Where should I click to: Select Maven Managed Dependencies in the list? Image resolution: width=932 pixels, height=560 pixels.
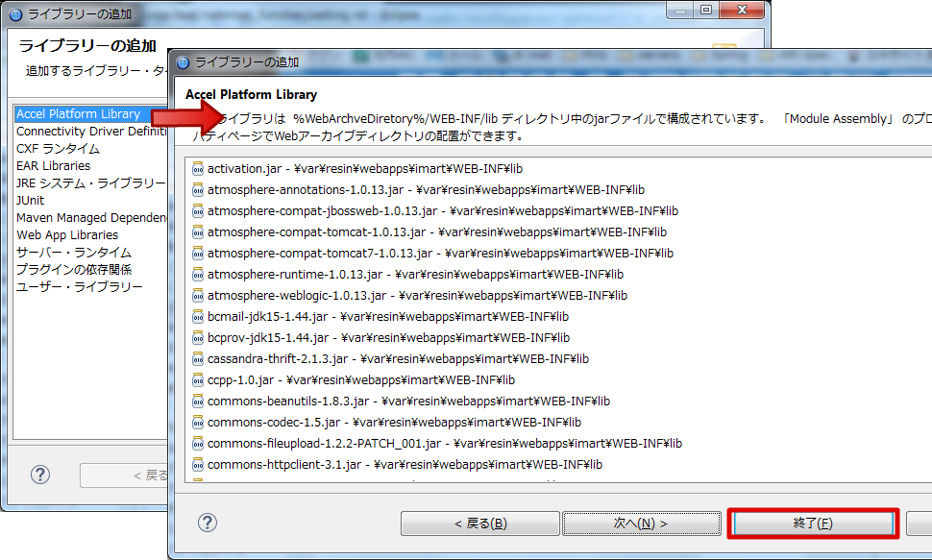coord(91,218)
